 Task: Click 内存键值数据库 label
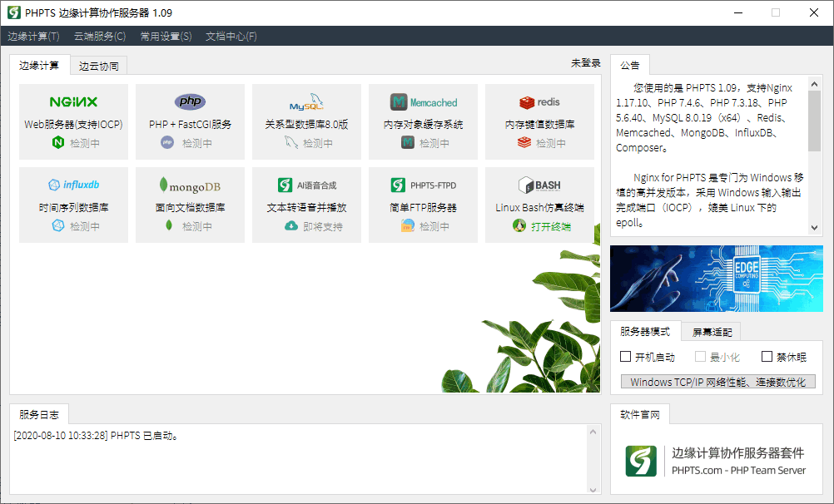click(x=539, y=124)
